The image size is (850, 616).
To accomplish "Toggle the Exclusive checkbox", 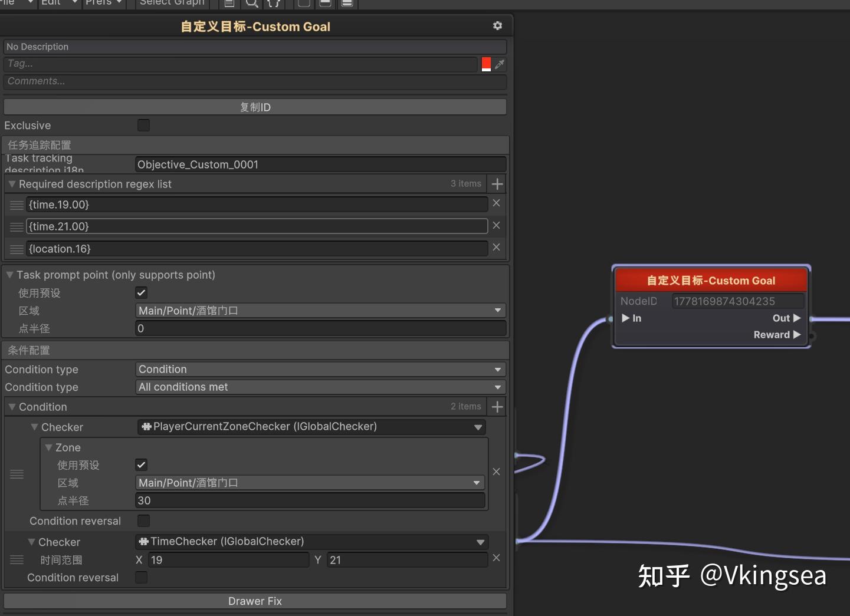I will pyautogui.click(x=143, y=125).
